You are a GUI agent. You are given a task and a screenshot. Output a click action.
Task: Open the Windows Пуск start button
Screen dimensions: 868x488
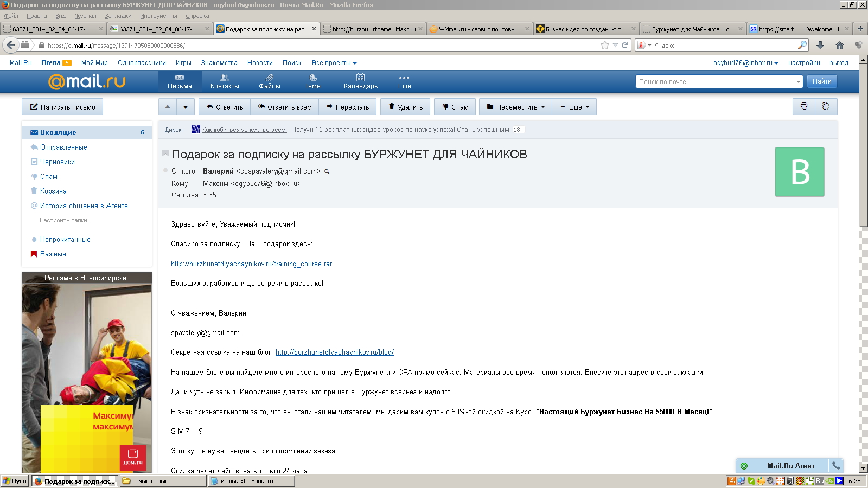pos(15,481)
